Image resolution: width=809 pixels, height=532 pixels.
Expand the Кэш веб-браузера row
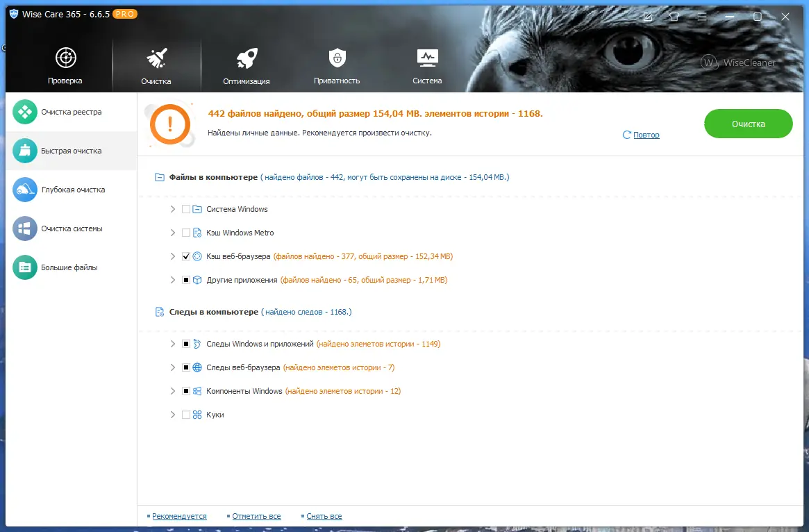173,256
